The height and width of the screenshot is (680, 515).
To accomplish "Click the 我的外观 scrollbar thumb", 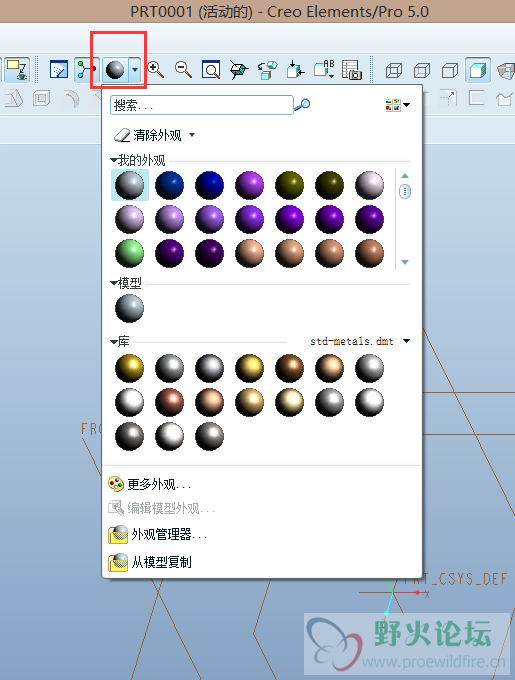I will pos(405,191).
